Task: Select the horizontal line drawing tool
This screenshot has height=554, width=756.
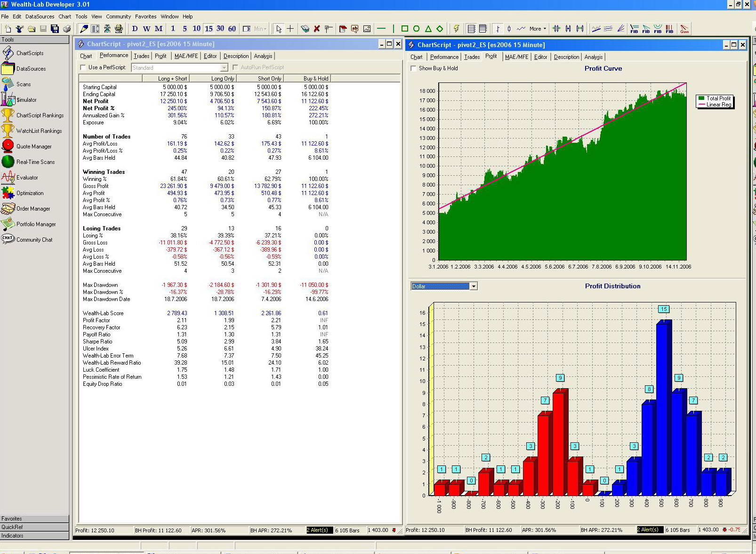Action: [x=381, y=29]
